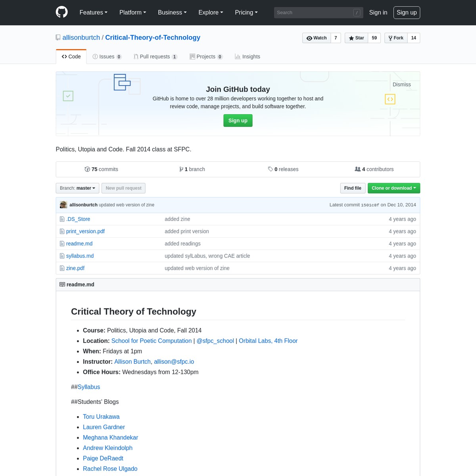
Task: Open the Issues tab
Action: click(x=107, y=57)
